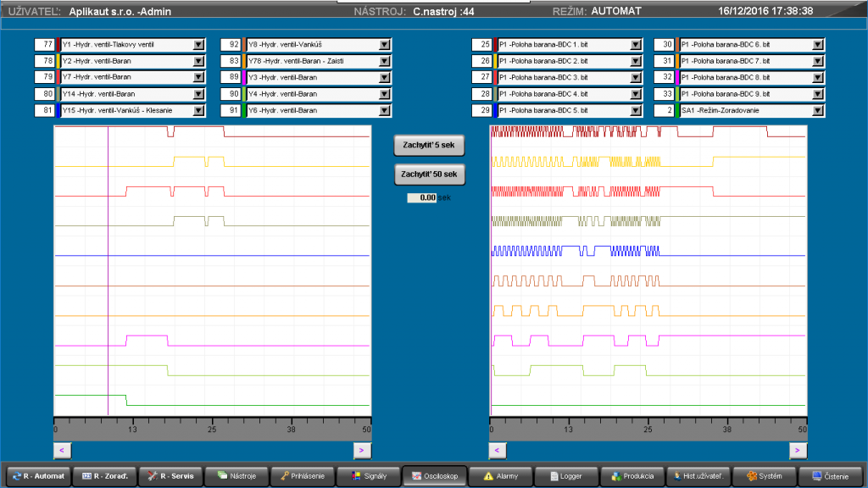The width and height of the screenshot is (868, 488).
Task: Click the Čistenie monitor icon
Action: (817, 476)
